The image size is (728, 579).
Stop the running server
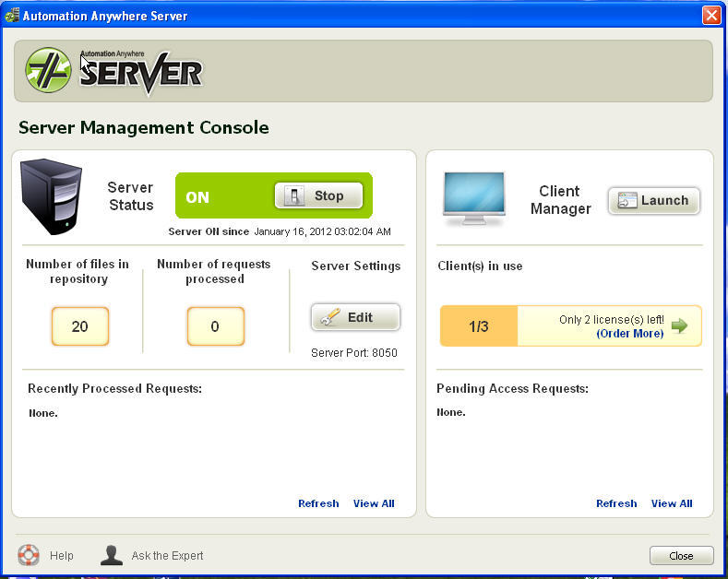click(318, 195)
